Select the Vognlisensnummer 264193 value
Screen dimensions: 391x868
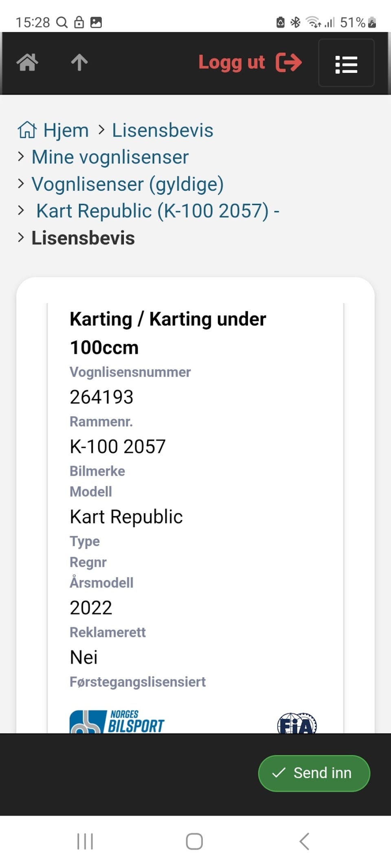coord(101,397)
